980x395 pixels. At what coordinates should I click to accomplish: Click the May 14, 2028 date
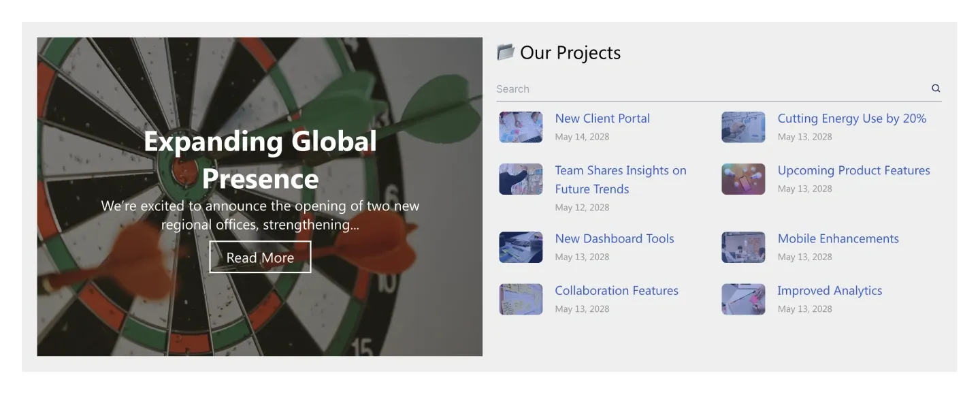[x=582, y=137]
